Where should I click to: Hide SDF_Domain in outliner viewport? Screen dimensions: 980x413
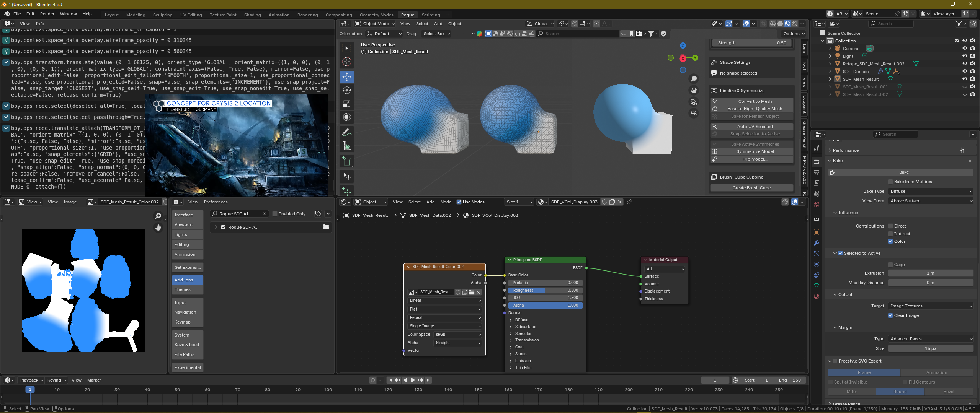(965, 72)
